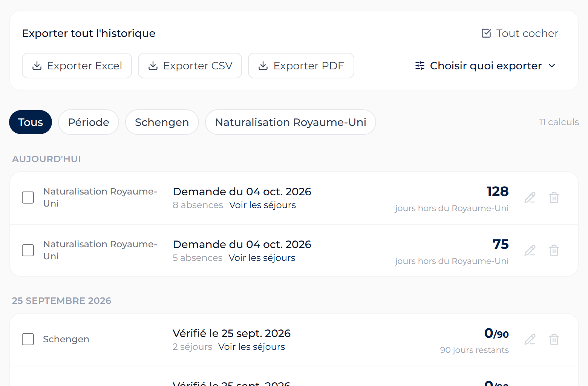Screen dimensions: 588x386
Task: Click the Exporter CSV button
Action: (x=190, y=66)
